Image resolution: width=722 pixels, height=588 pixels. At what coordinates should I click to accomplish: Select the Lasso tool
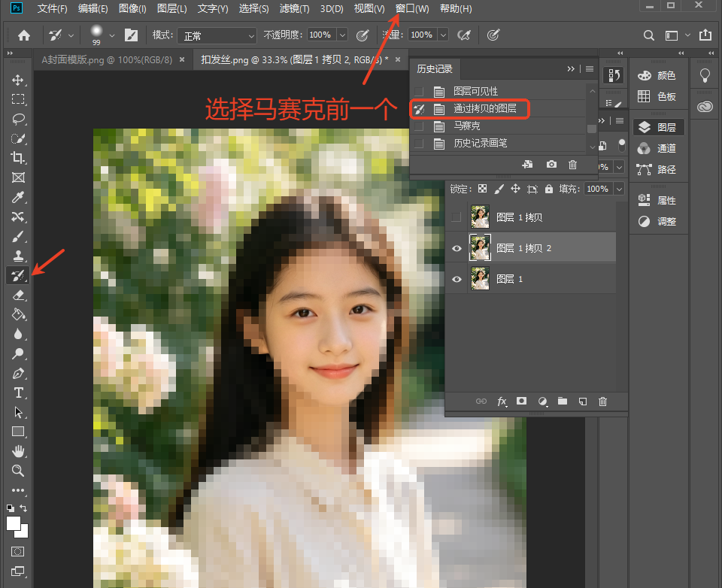(18, 119)
